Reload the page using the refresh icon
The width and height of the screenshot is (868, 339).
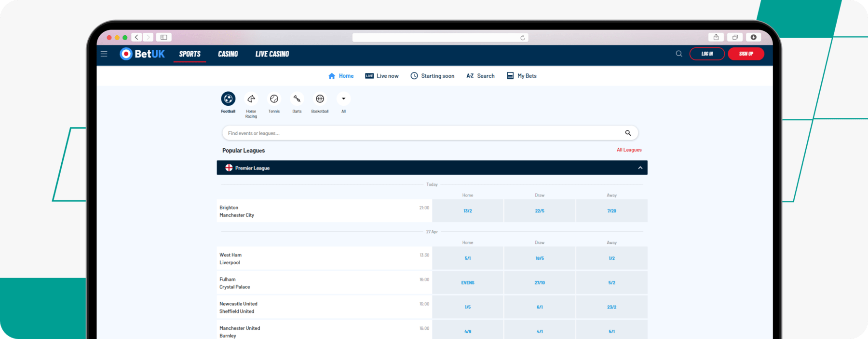tap(523, 38)
